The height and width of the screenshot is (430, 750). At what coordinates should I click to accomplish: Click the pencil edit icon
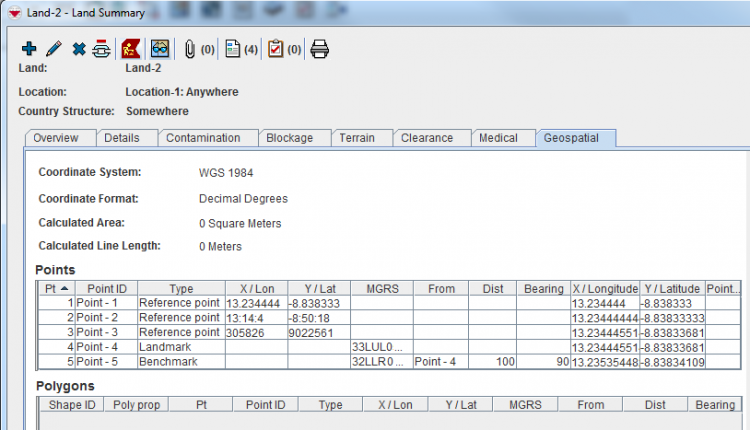(54, 48)
